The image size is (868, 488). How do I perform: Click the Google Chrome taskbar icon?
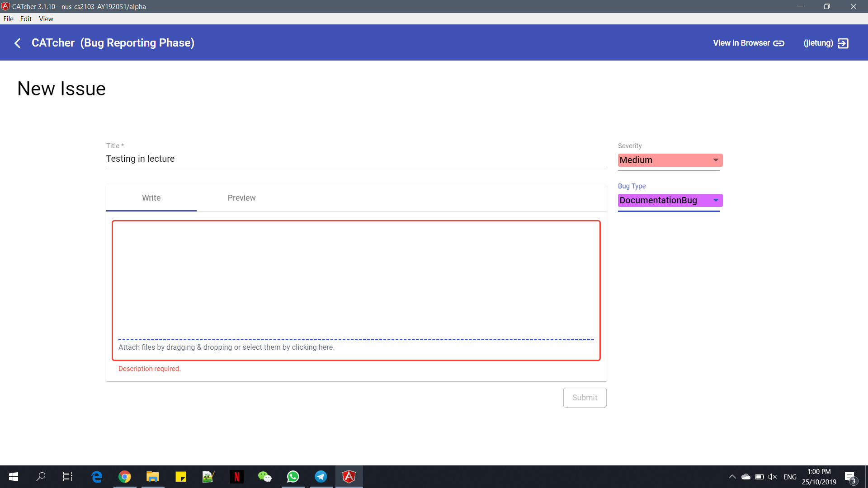pyautogui.click(x=125, y=477)
